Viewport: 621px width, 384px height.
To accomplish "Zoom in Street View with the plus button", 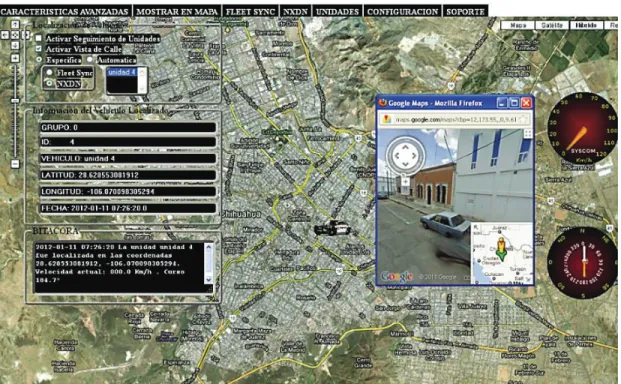I will click(405, 182).
